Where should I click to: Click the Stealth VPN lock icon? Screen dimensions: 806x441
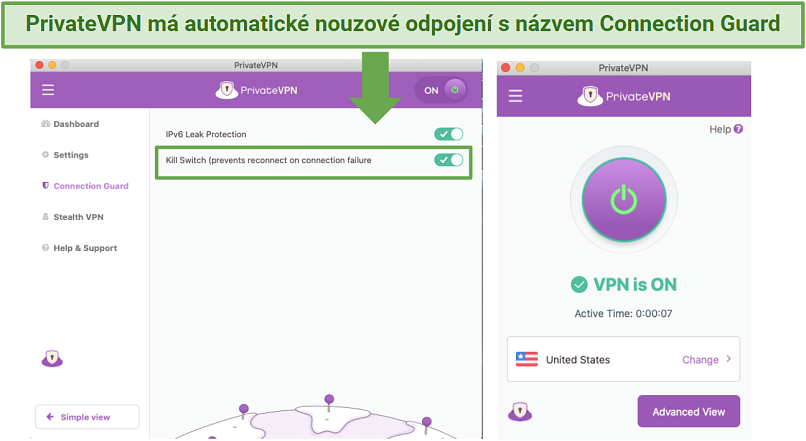(x=45, y=216)
